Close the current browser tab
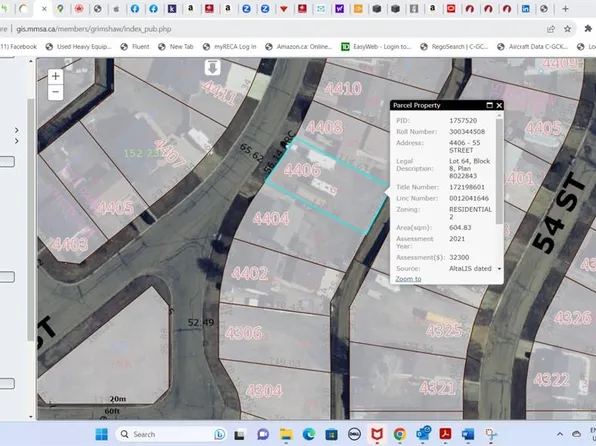 pyautogui.click(x=44, y=9)
